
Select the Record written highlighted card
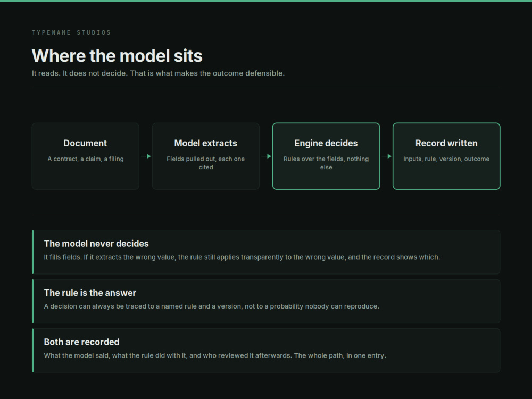446,156
